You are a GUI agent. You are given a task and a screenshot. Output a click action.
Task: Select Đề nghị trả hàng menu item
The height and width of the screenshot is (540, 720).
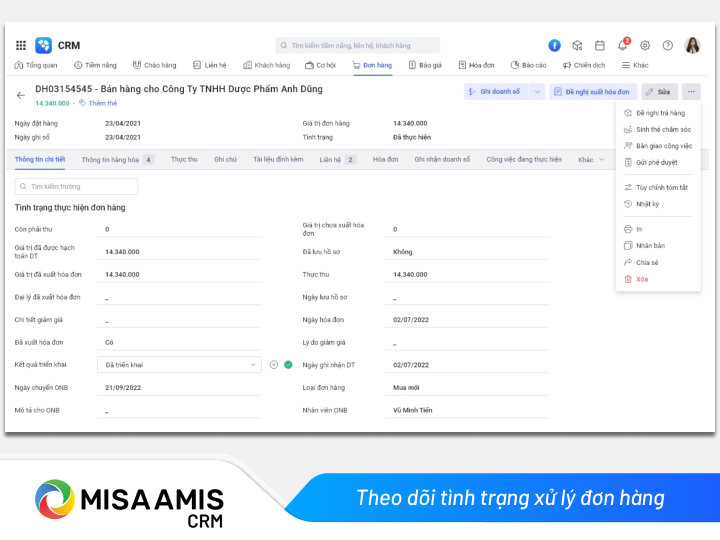tap(658, 113)
